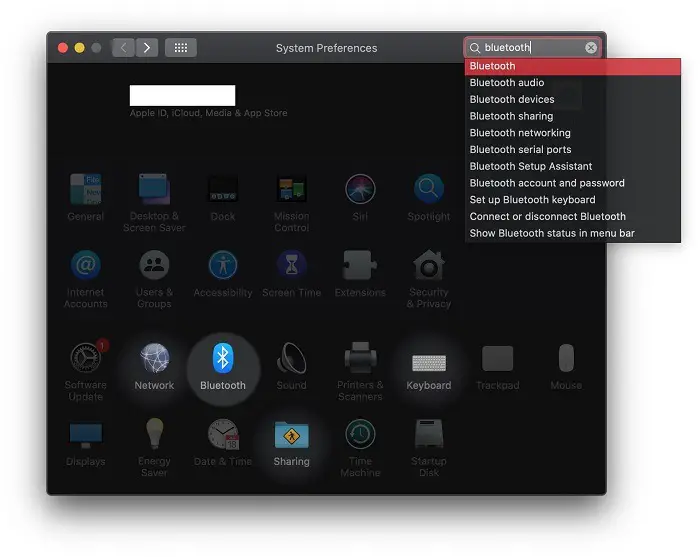Open the Sharing preferences icon
The image size is (700, 557).
click(292, 435)
